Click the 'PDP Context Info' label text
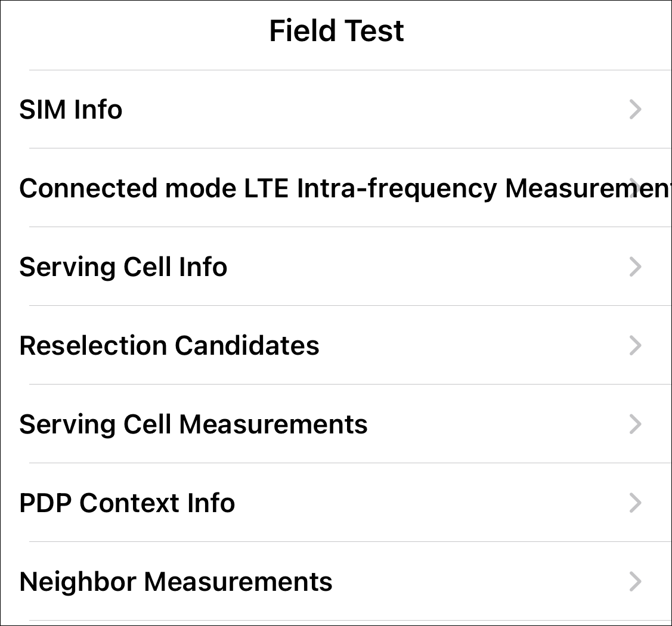672x626 pixels. 127,503
